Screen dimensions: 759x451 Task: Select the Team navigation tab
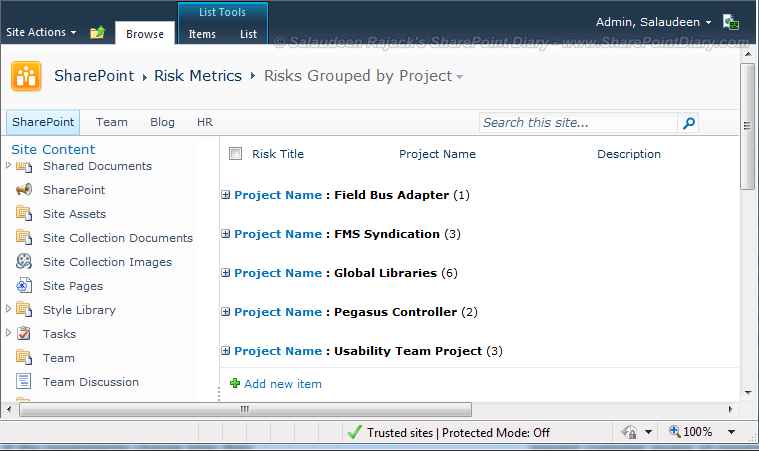tap(112, 122)
